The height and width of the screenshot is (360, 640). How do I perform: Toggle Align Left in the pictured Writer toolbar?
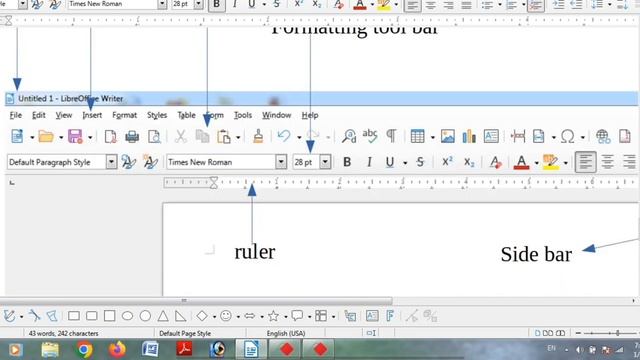point(585,162)
